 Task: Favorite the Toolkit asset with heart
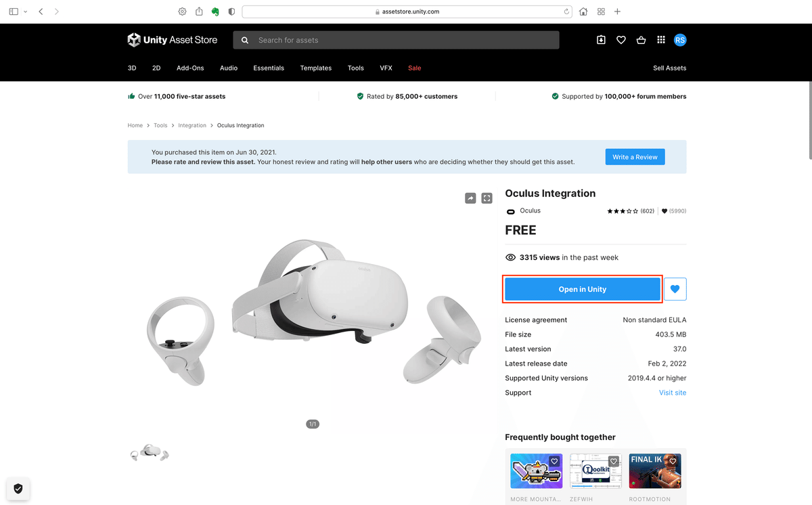pyautogui.click(x=614, y=462)
